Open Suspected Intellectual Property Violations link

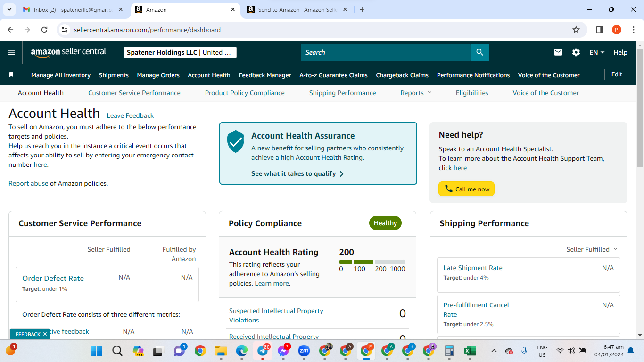click(x=276, y=315)
